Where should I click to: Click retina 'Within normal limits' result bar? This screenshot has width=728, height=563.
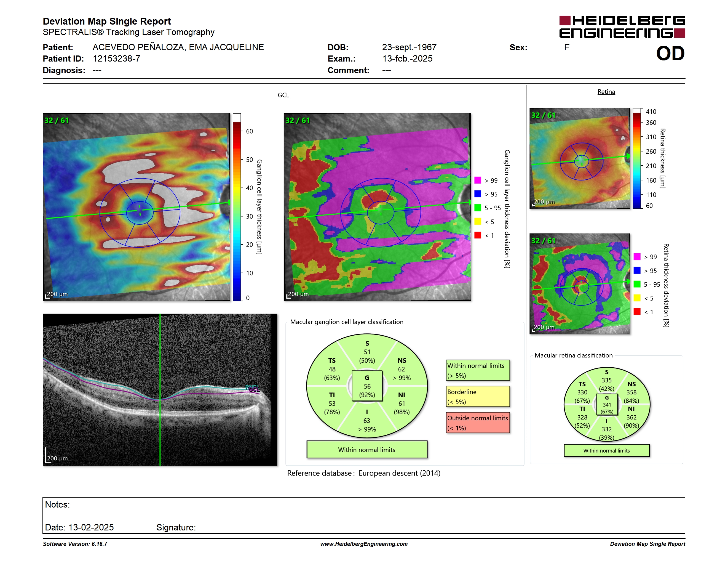coord(606,450)
